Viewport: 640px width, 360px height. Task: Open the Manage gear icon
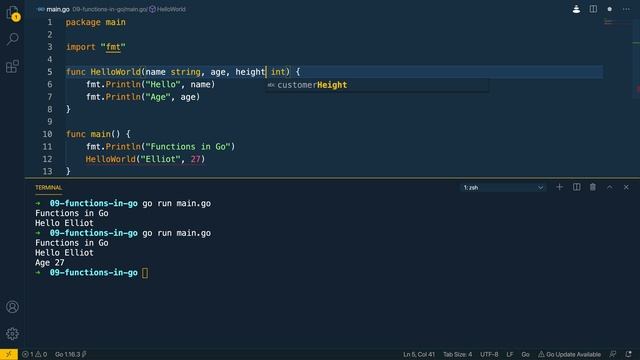(x=12, y=334)
